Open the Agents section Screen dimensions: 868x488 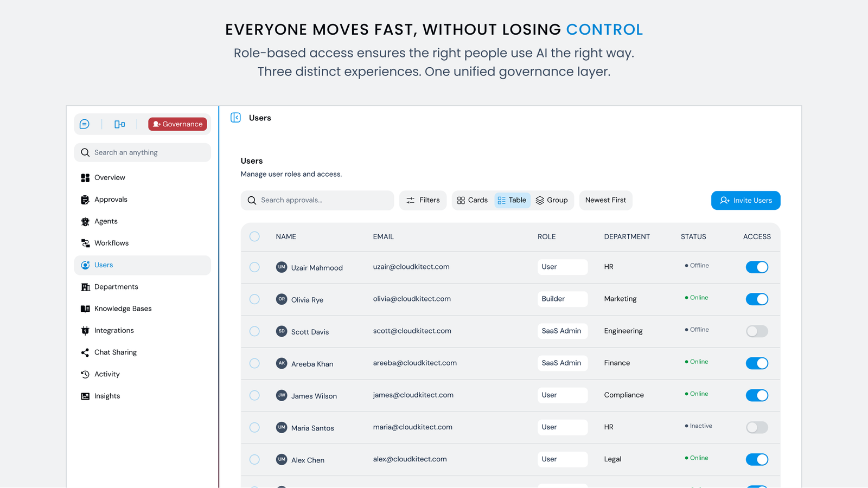(x=106, y=221)
